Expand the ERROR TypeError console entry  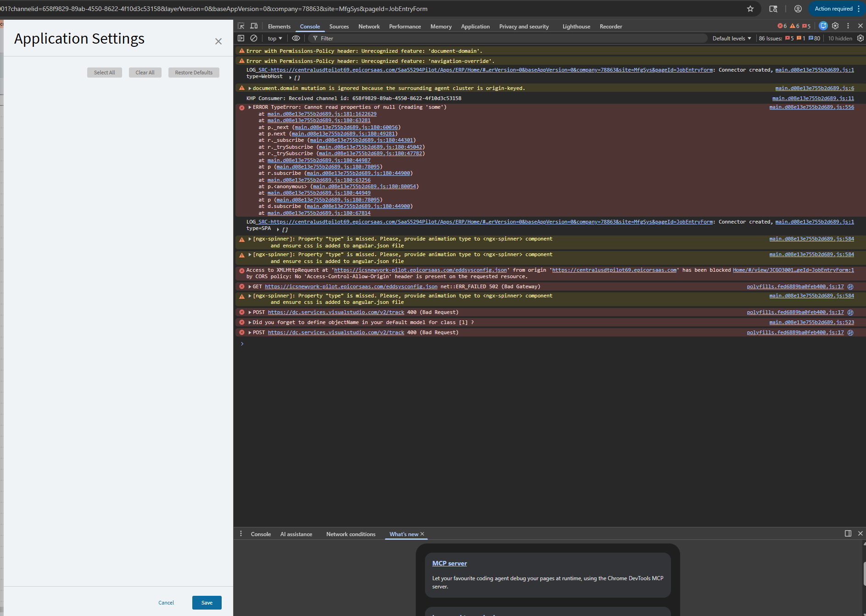coord(250,107)
